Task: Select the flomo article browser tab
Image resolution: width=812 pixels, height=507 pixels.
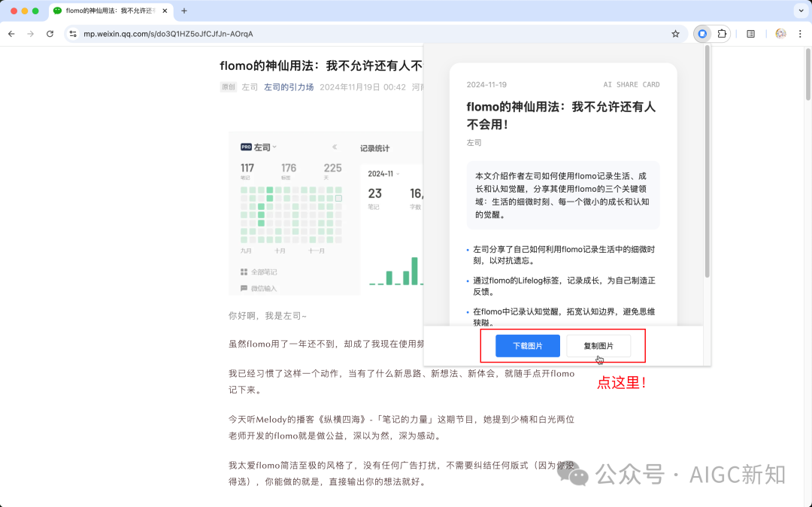Action: pos(111,11)
